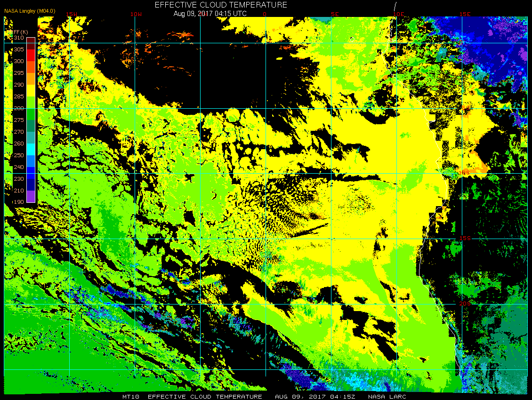
Task: Click the 10W longitude label
Action: pos(136,14)
